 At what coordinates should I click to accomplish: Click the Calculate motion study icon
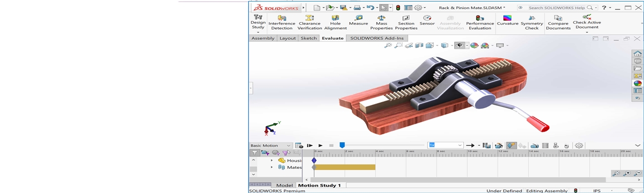point(299,145)
